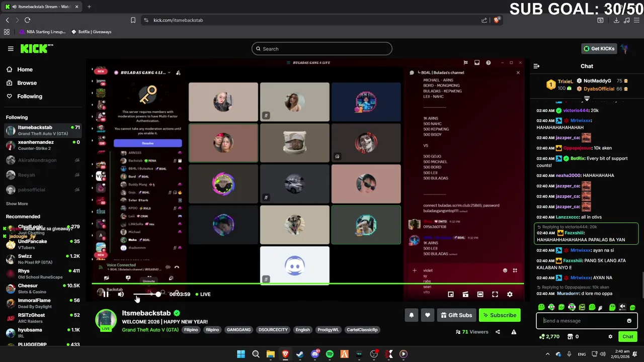Screen dimensions: 644x362
Task: Open chat settings gear
Action: click(x=610, y=337)
